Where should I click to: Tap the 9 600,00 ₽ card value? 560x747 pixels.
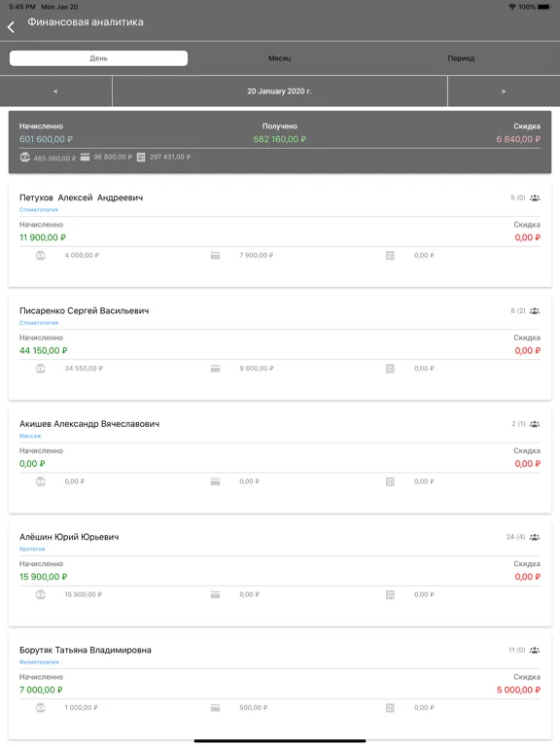click(257, 369)
